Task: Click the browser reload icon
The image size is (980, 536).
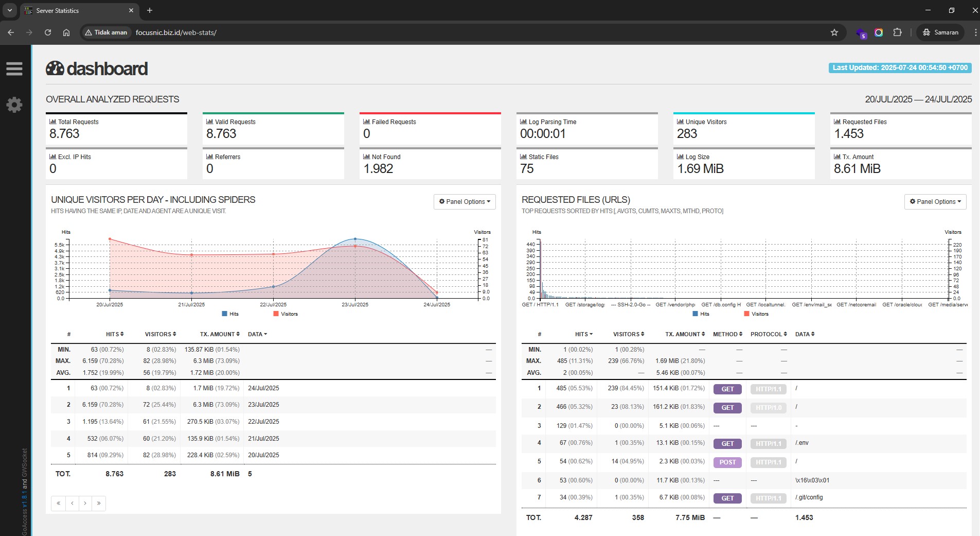Action: point(48,32)
